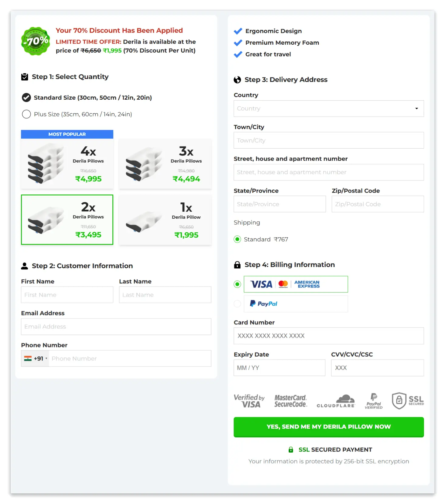This screenshot has height=504, width=445.
Task: Select PayPal payment radio button
Action: [x=237, y=304]
